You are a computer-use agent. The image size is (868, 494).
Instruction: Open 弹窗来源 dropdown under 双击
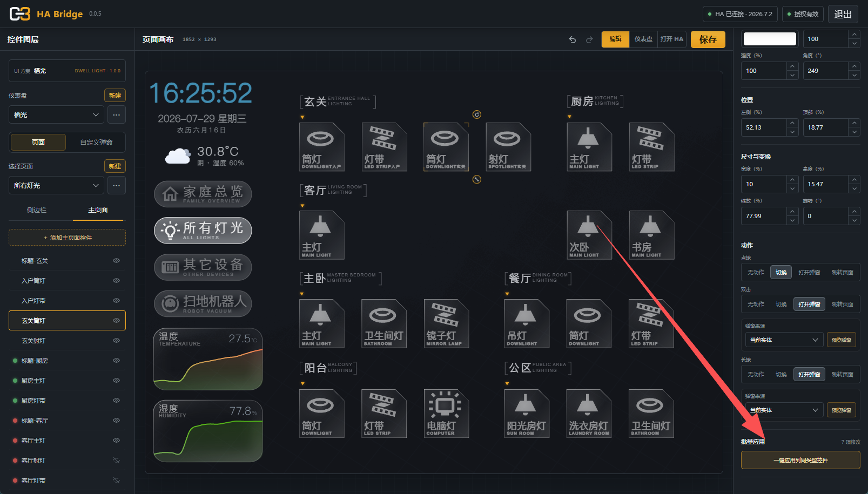click(784, 340)
